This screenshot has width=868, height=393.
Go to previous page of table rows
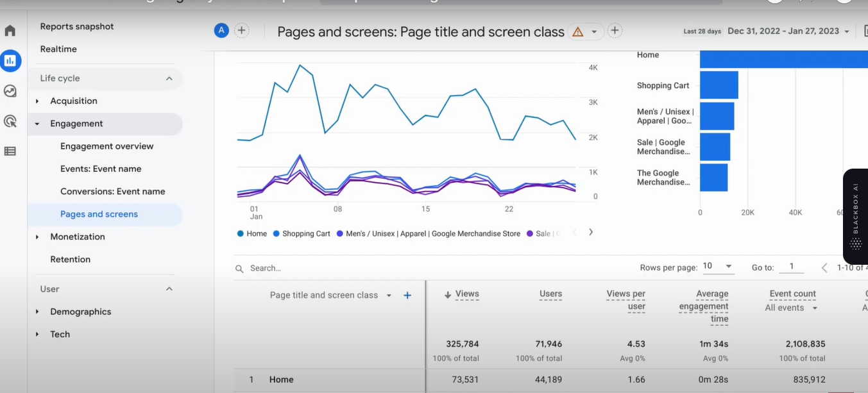click(x=824, y=267)
